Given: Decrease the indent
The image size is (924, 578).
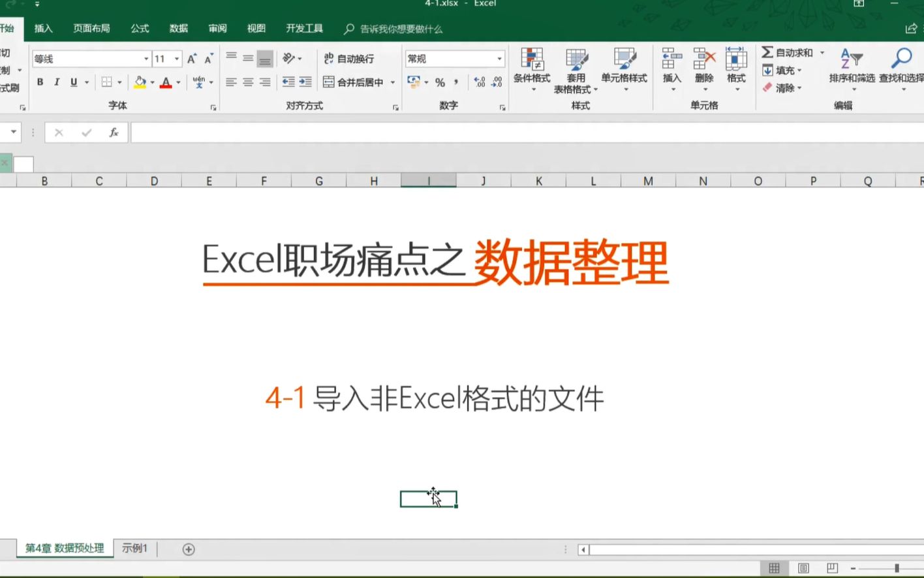Looking at the screenshot, I should click(x=288, y=82).
